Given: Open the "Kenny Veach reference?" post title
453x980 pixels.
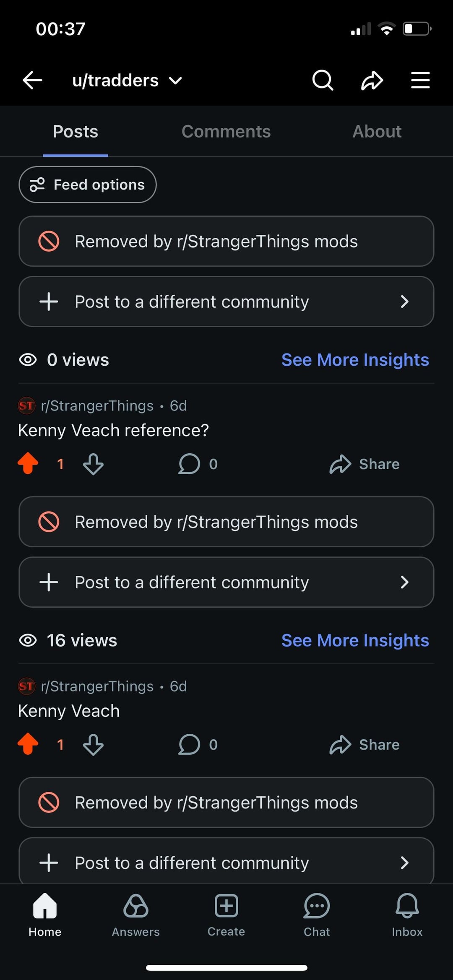Looking at the screenshot, I should click(113, 430).
